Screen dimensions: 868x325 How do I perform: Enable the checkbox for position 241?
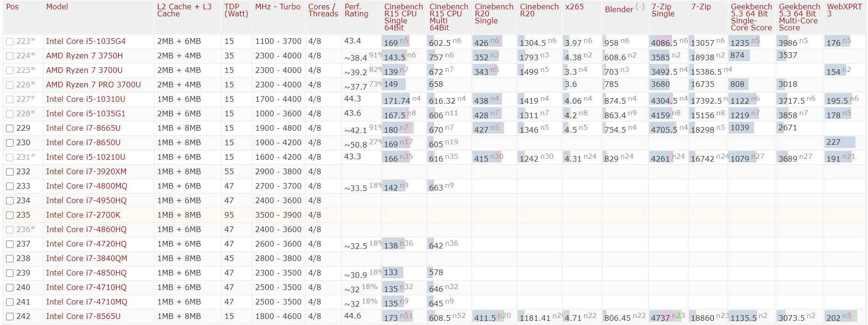(10, 302)
